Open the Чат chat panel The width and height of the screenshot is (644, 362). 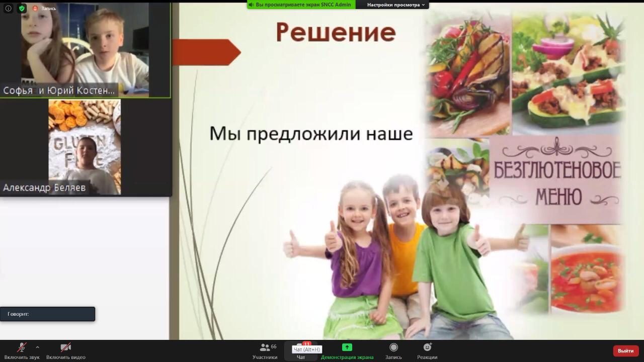(x=301, y=350)
